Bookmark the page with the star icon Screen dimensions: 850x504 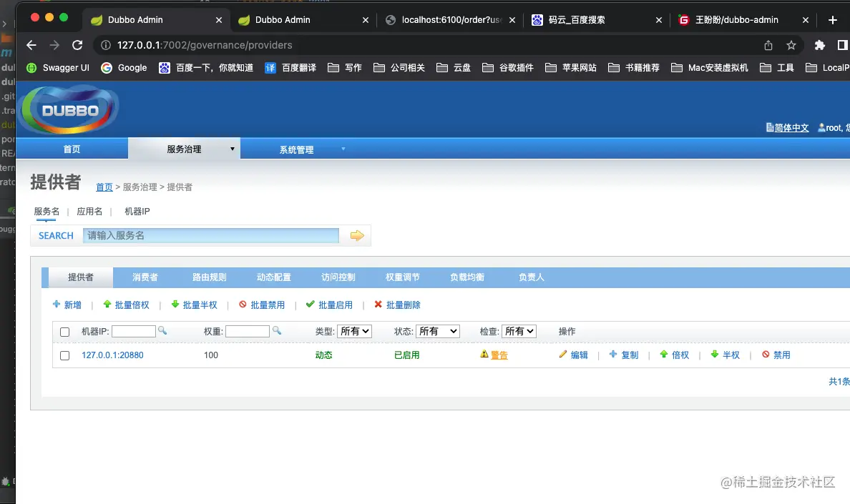791,45
